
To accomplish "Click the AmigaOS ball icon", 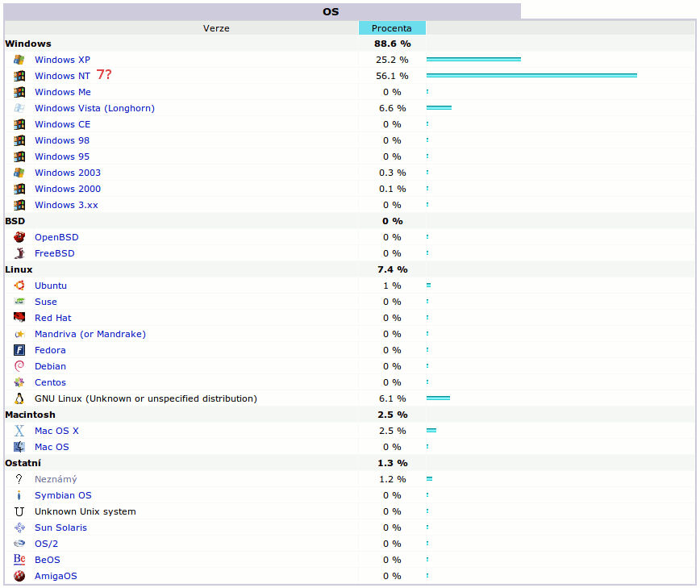I will (19, 576).
